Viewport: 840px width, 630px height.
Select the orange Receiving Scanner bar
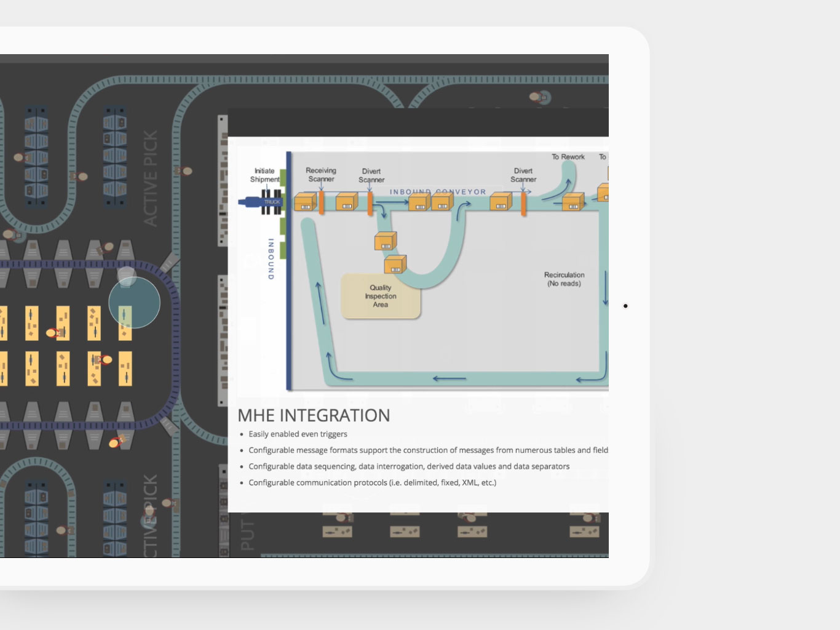tap(321, 202)
